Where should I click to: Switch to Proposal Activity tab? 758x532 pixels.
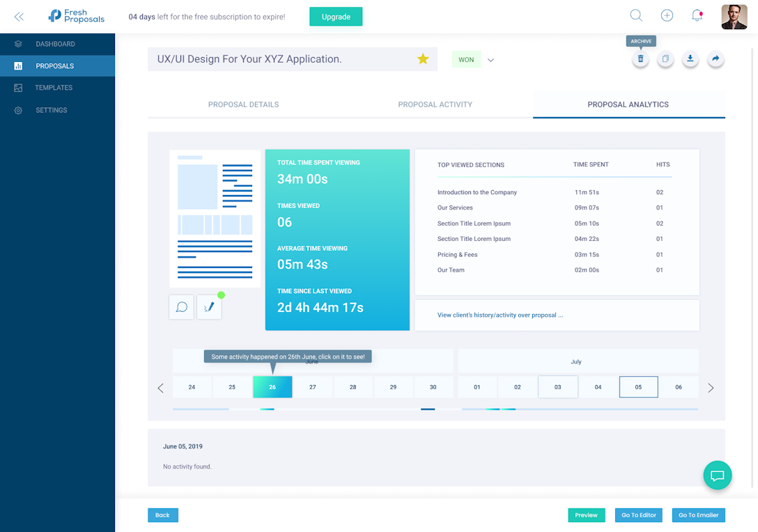click(x=435, y=104)
